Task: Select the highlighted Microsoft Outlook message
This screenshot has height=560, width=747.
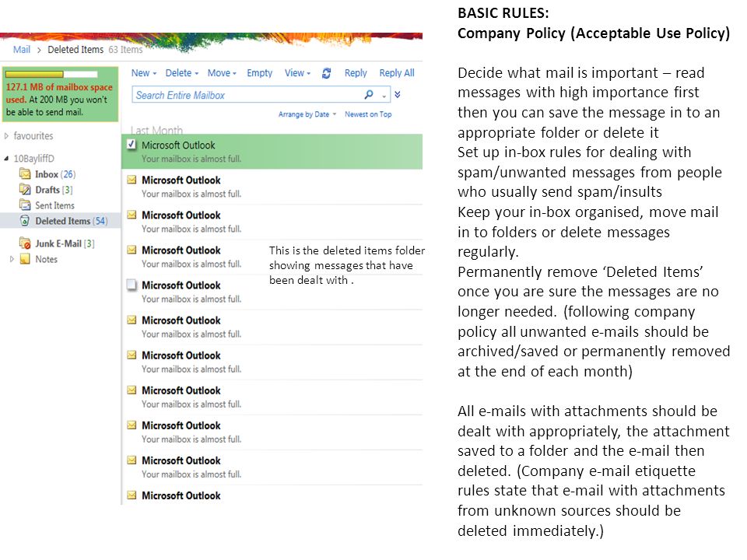Action: (x=272, y=152)
